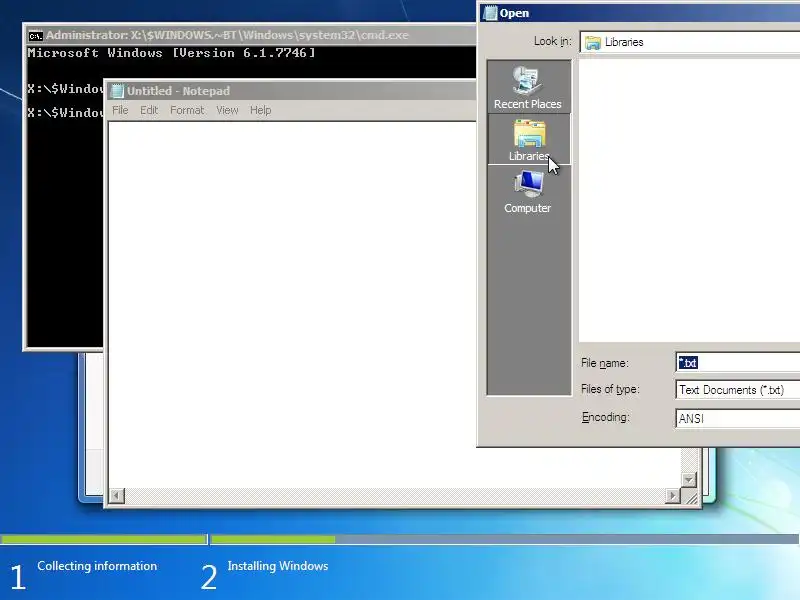
Task: Click the Files of type label
Action: (x=610, y=389)
